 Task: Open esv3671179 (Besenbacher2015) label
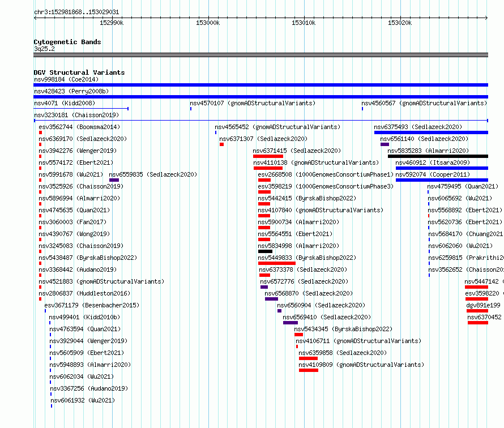[92, 305]
